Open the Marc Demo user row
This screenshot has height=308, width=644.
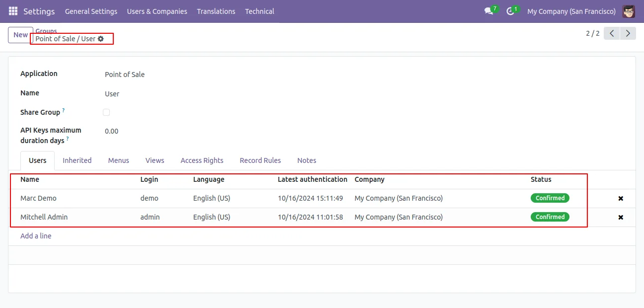[322, 198]
